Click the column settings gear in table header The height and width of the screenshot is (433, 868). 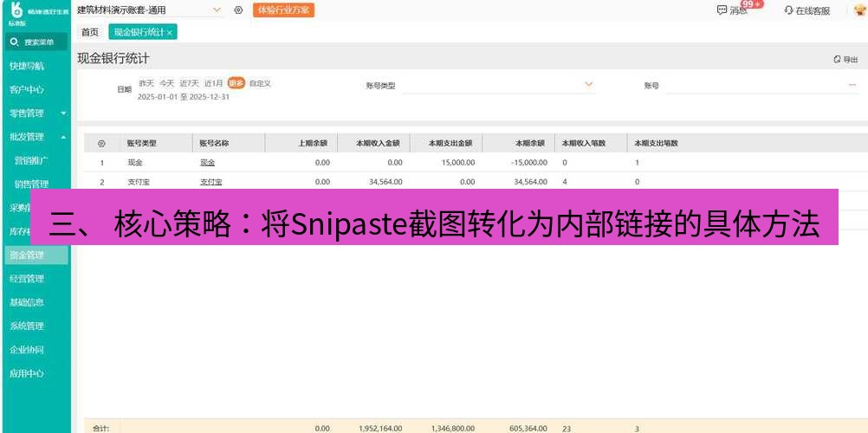101,144
